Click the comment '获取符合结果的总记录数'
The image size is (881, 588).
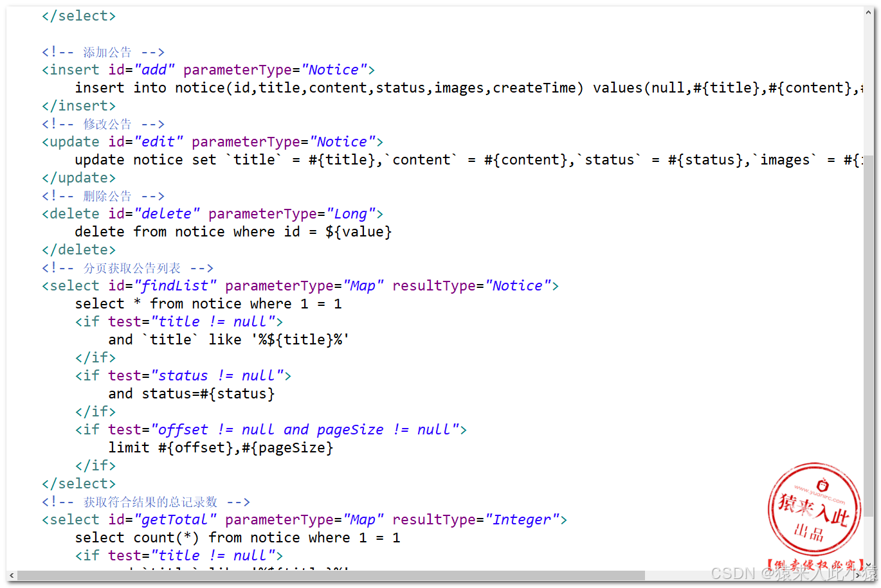point(146,502)
